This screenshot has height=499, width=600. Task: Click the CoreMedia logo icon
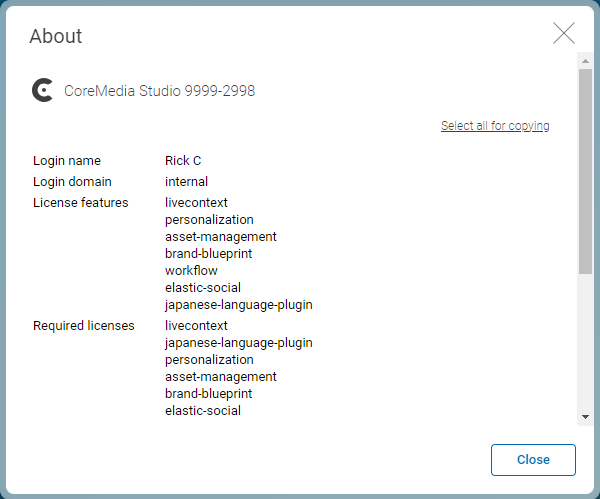tap(42, 91)
